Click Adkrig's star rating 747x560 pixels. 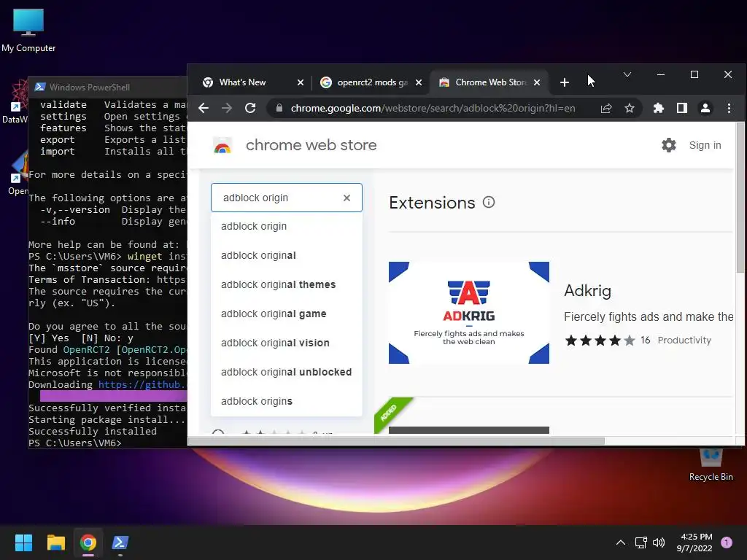click(x=600, y=341)
